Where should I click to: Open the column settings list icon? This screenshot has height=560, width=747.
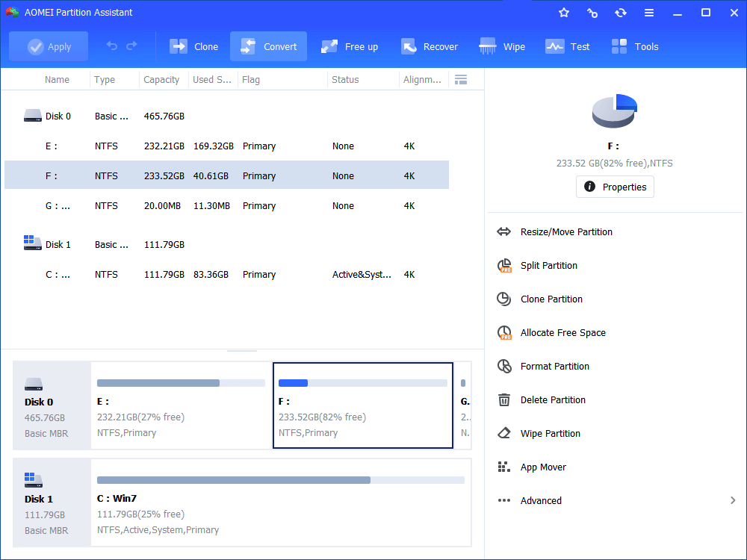[461, 80]
